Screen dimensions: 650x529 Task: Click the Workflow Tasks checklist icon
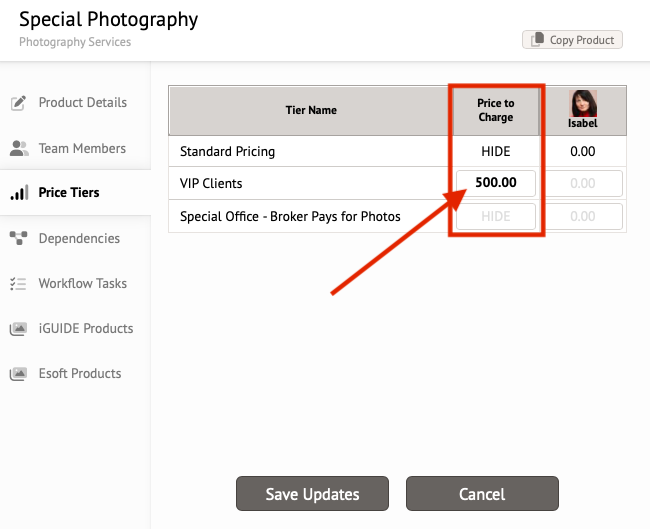pyautogui.click(x=18, y=284)
